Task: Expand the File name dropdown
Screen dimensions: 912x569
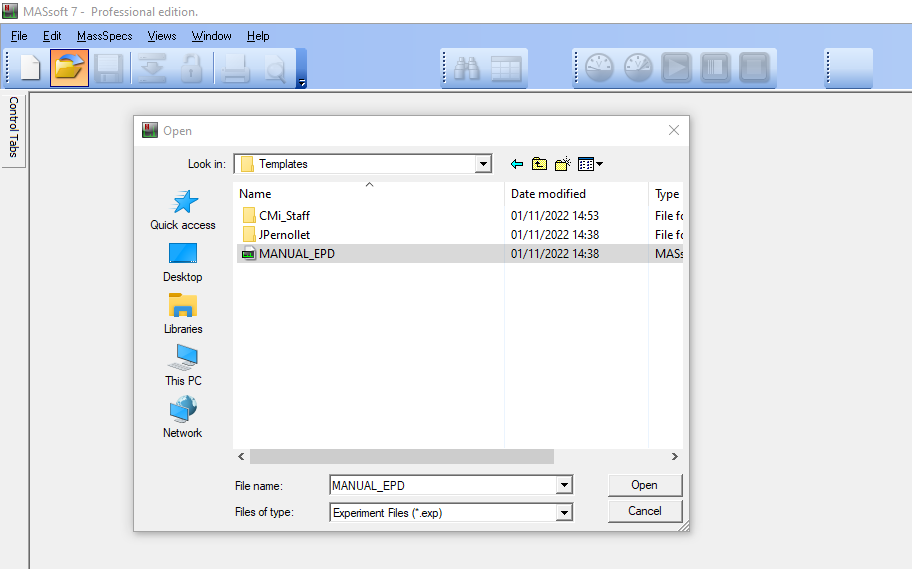Action: [x=565, y=486]
